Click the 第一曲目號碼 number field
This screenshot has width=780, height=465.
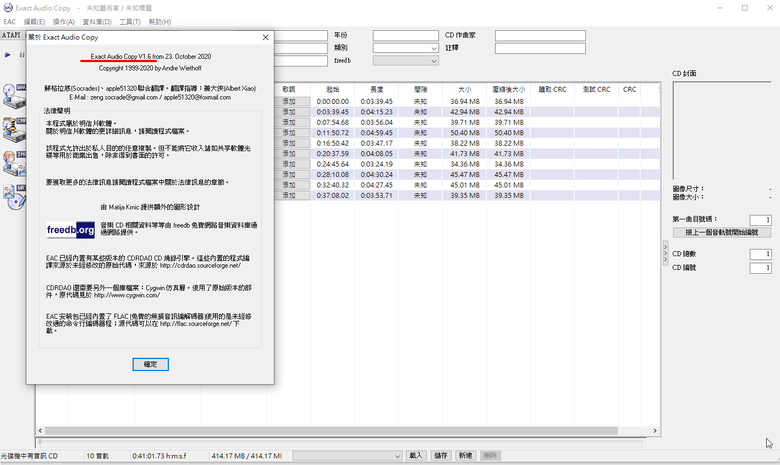[760, 219]
